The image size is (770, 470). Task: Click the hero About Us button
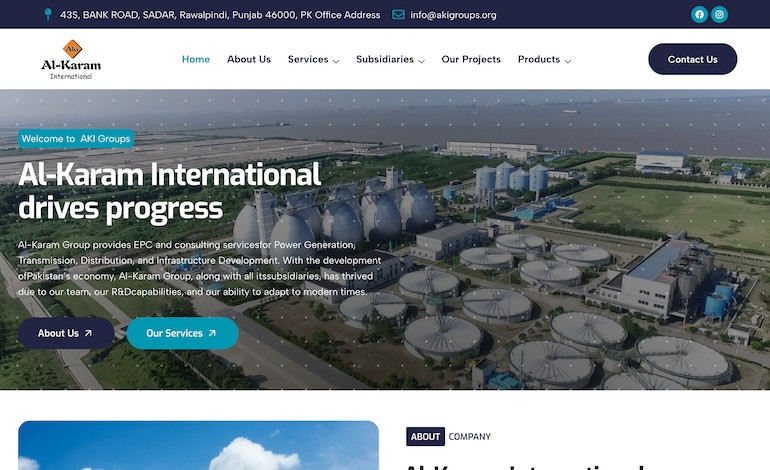(x=66, y=333)
